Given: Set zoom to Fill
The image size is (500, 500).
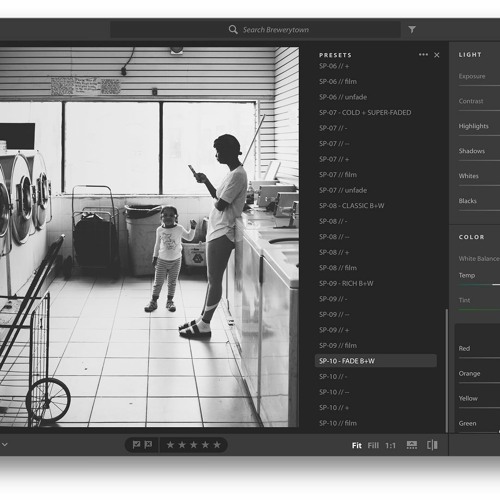Looking at the screenshot, I should (373, 446).
